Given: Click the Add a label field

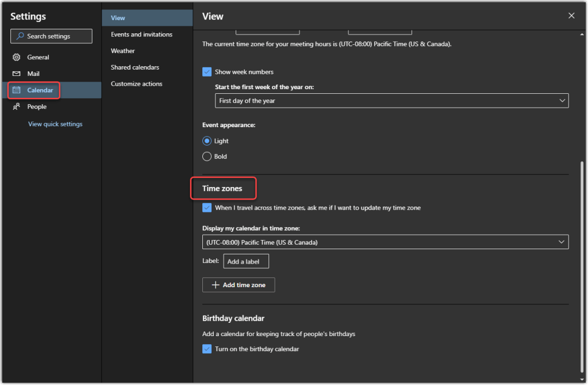Looking at the screenshot, I should 246,261.
